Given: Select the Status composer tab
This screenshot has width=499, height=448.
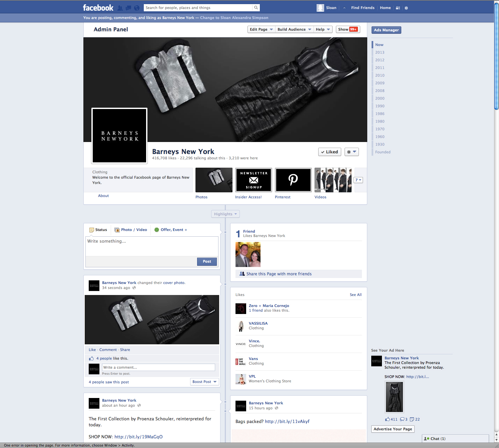Looking at the screenshot, I should pyautogui.click(x=98, y=230).
